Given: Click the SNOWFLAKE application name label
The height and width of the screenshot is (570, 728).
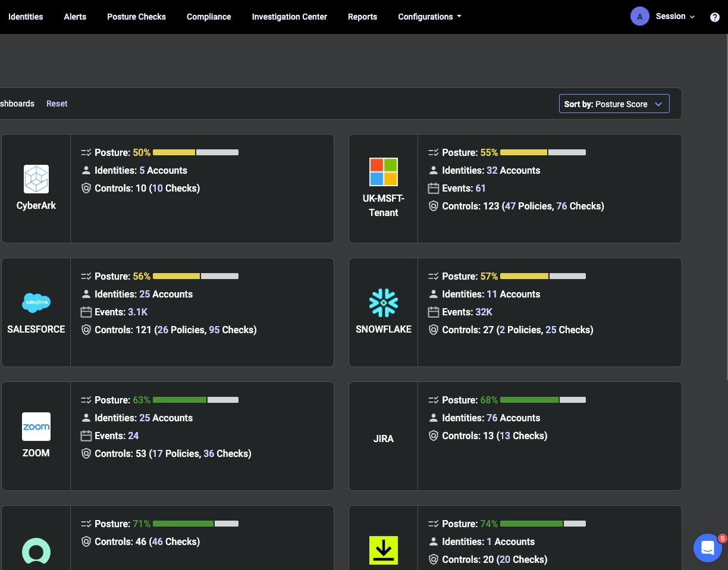Looking at the screenshot, I should [x=384, y=329].
